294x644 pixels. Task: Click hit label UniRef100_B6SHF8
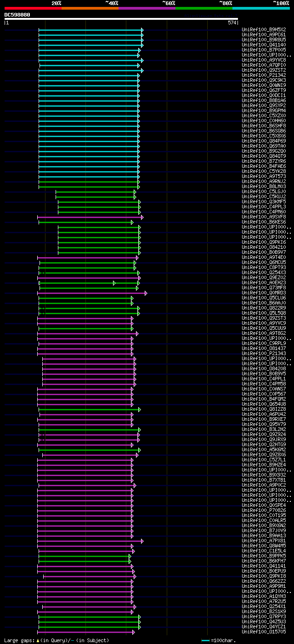264,126
